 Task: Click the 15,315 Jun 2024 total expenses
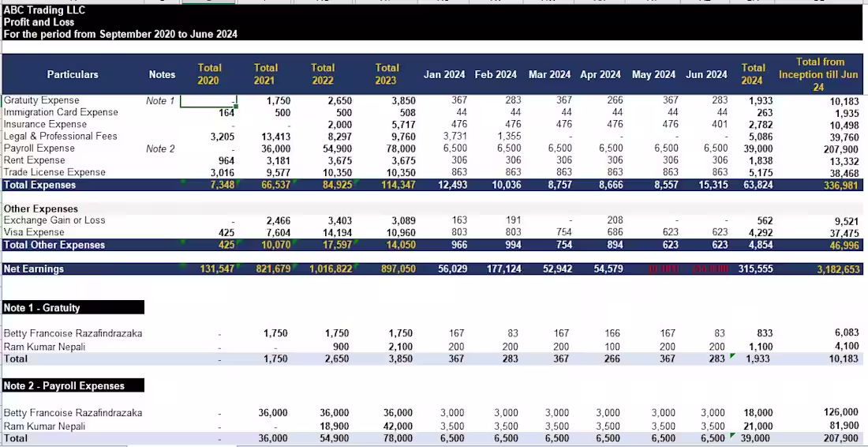coord(713,185)
